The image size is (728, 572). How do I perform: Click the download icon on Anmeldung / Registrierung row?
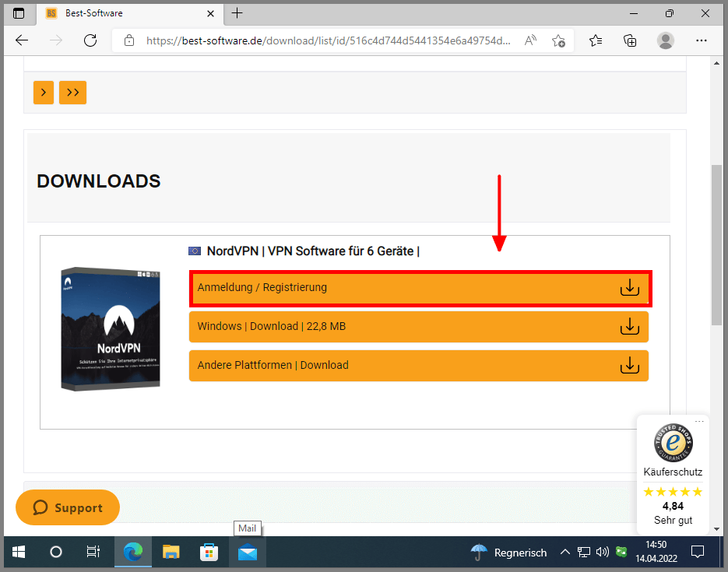coord(629,286)
